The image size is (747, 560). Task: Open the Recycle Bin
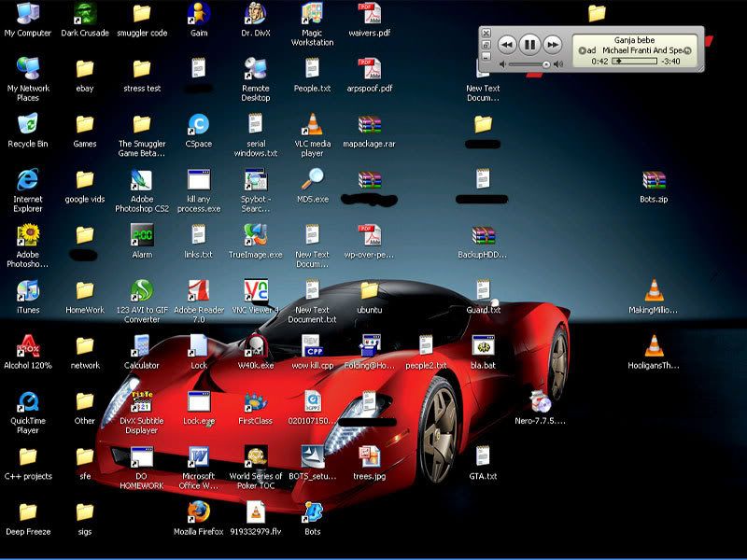[x=28, y=125]
